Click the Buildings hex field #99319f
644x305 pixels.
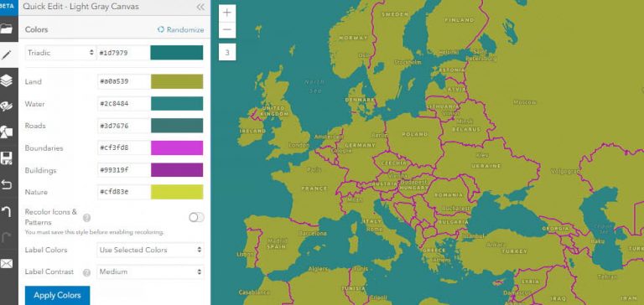pos(123,170)
